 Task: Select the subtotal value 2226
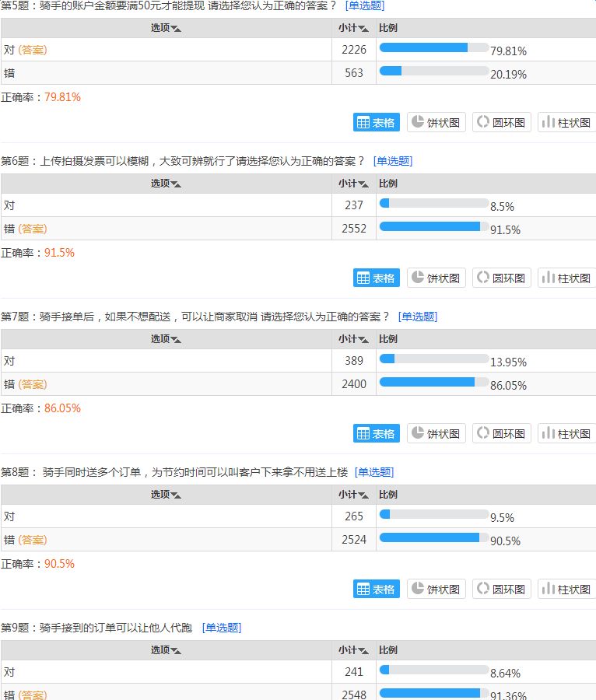click(353, 50)
